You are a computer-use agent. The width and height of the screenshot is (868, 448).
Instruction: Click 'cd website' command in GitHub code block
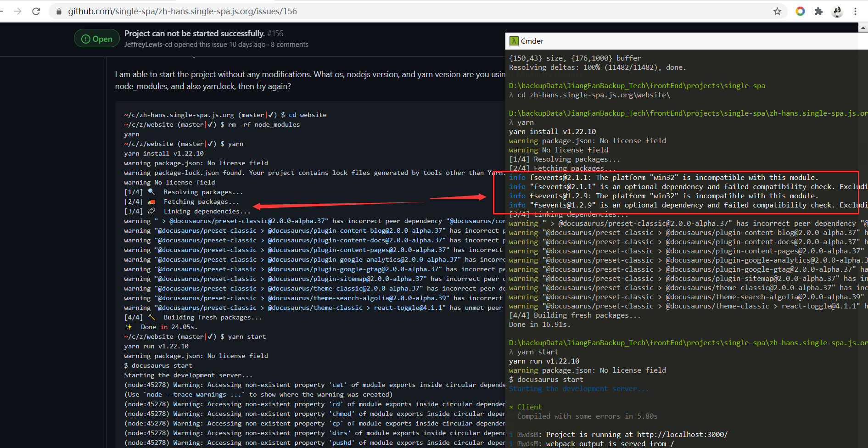coord(308,115)
